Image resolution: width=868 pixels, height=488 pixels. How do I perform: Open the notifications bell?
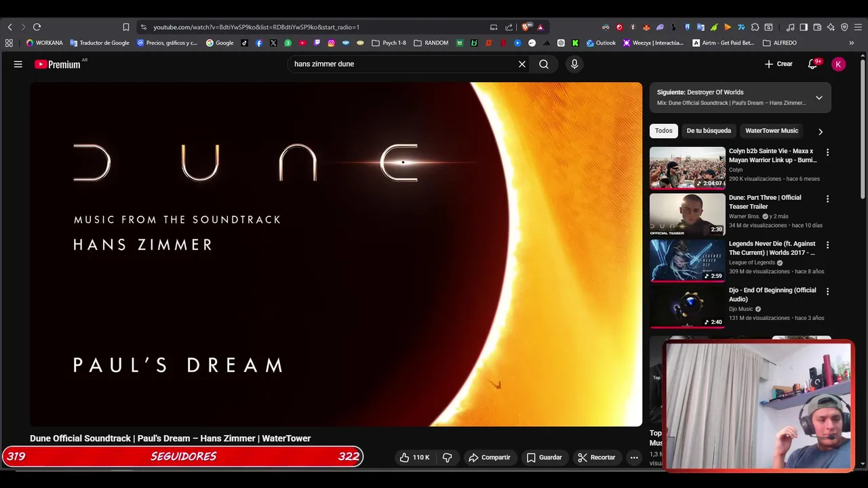812,64
